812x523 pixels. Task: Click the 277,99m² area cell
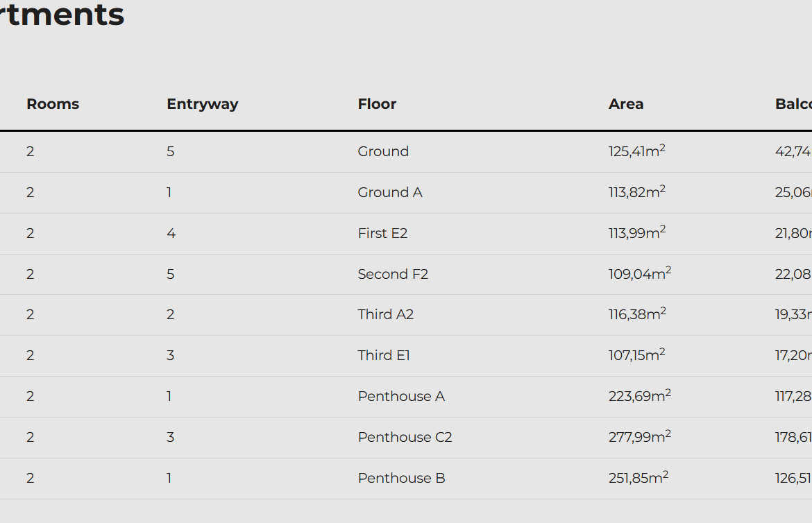pos(639,437)
